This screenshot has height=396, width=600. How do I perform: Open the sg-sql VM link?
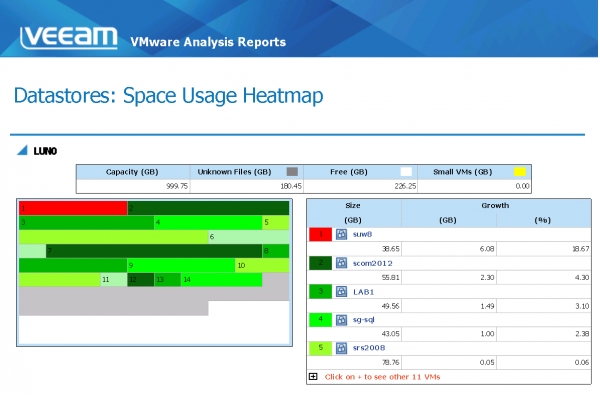(x=363, y=319)
